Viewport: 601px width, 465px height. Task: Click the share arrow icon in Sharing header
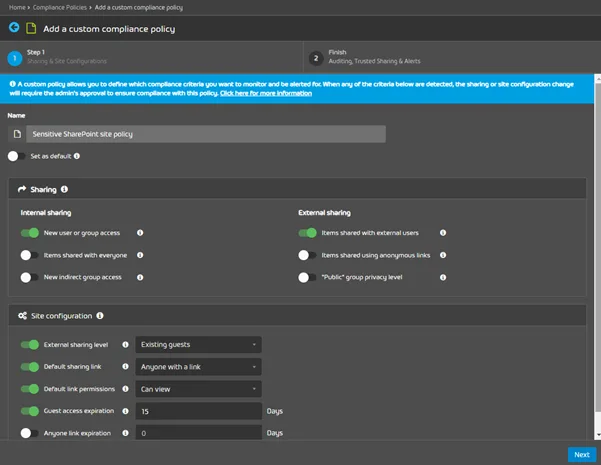(x=22, y=189)
